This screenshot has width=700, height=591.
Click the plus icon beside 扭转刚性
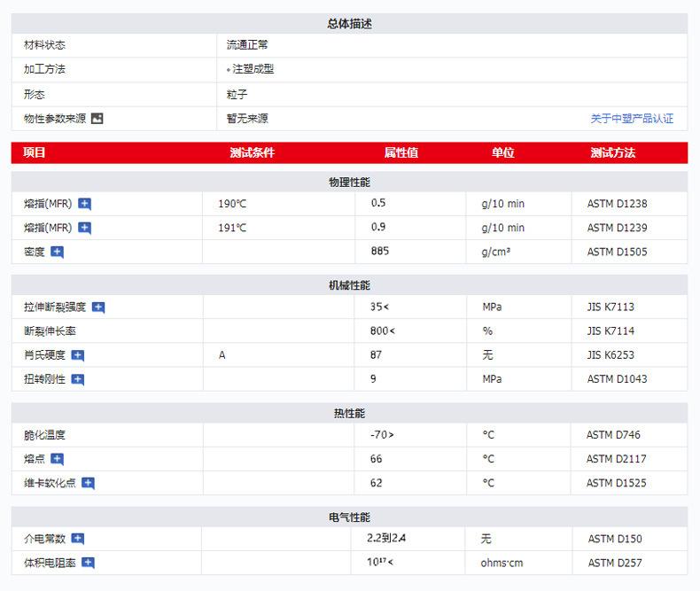point(78,379)
